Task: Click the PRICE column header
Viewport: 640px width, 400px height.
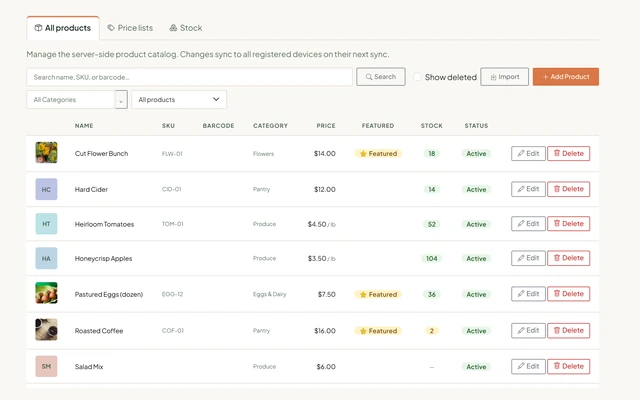Action: pos(326,126)
